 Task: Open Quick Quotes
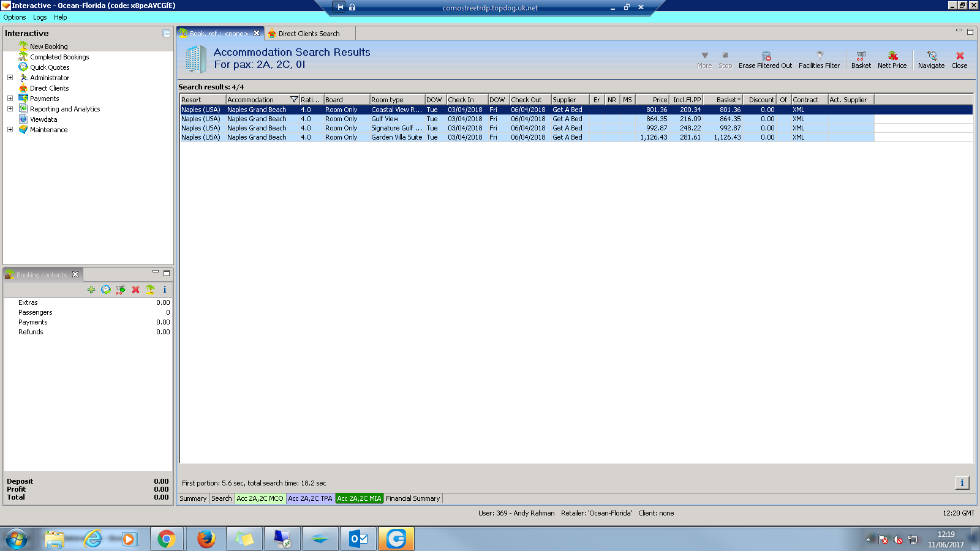click(x=50, y=67)
